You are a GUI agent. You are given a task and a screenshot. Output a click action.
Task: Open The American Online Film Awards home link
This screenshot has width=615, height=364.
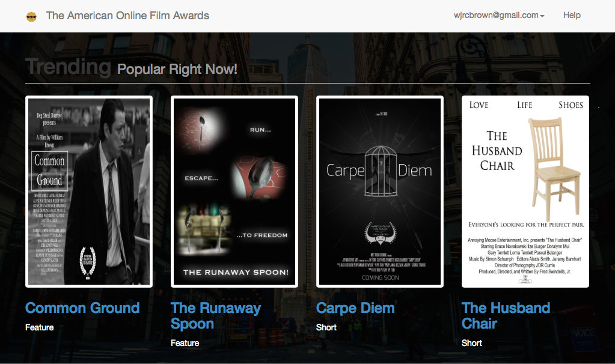pos(127,16)
